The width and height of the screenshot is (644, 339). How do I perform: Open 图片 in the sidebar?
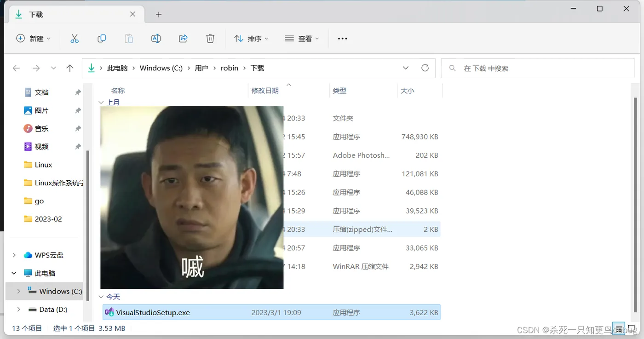(41, 110)
